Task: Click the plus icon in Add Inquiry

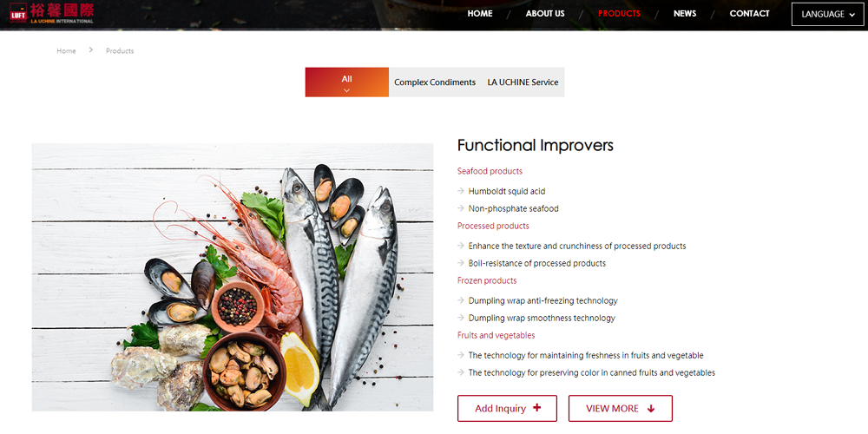Action: coord(536,408)
